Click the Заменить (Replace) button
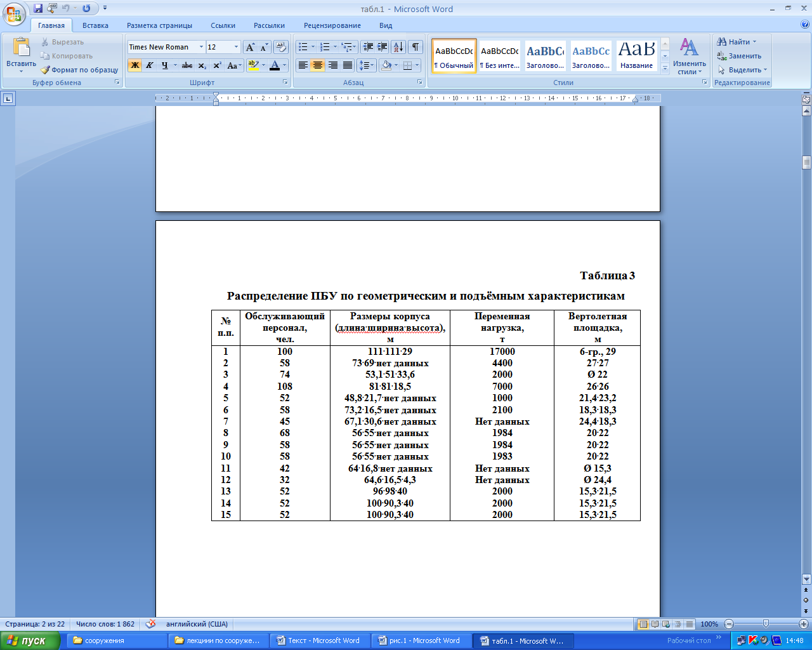 pyautogui.click(x=739, y=56)
